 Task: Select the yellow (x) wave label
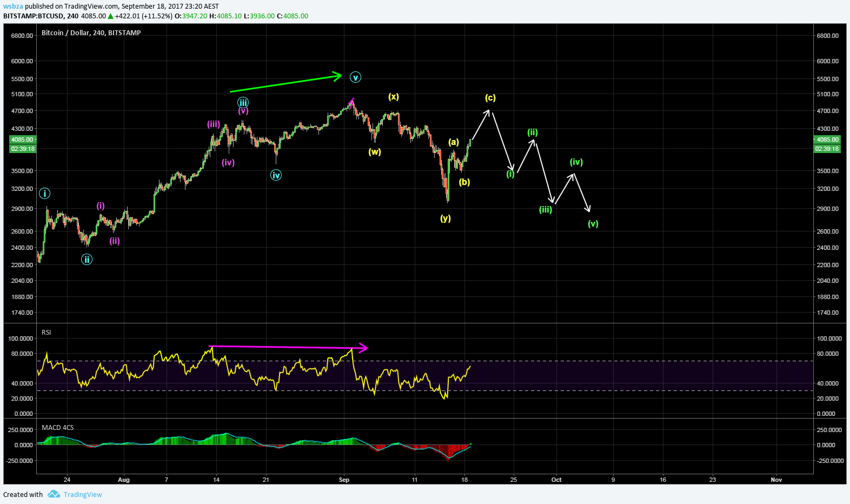coord(394,96)
